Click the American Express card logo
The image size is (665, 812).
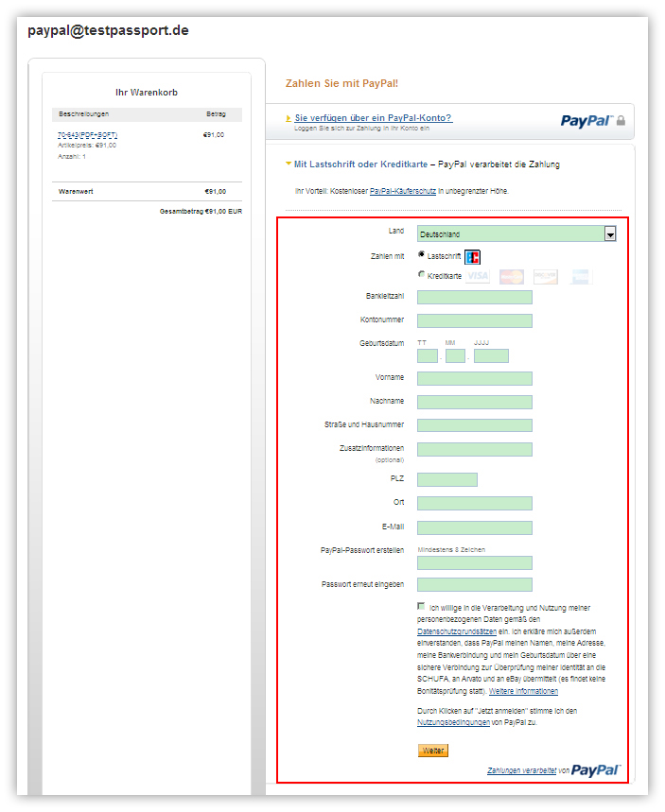pos(580,276)
